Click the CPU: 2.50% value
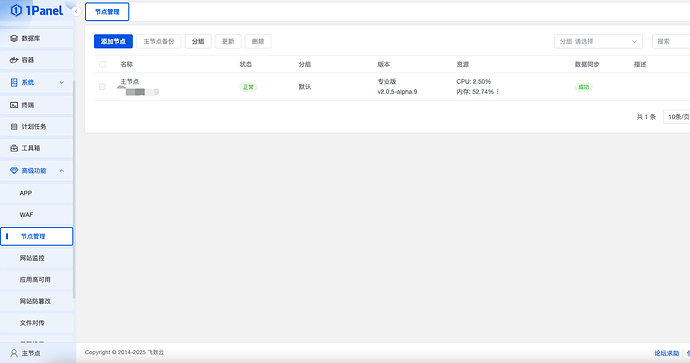690x363 pixels. pos(473,81)
